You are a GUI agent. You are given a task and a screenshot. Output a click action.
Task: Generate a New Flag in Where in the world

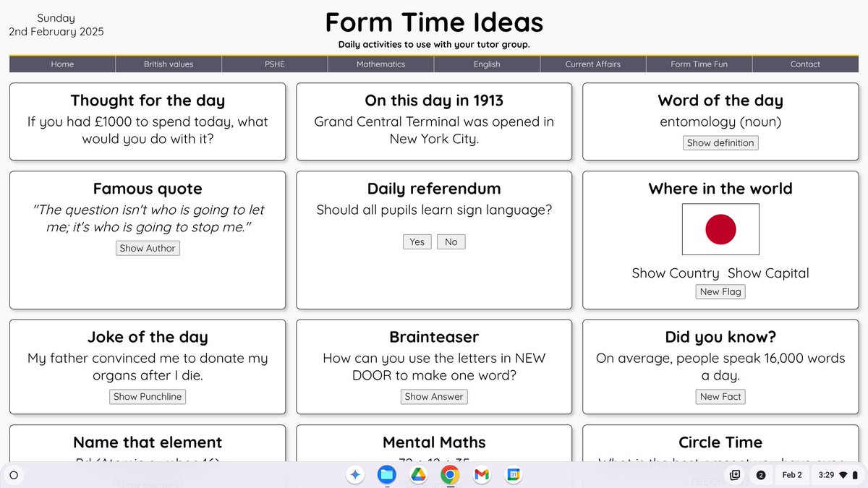coord(720,291)
